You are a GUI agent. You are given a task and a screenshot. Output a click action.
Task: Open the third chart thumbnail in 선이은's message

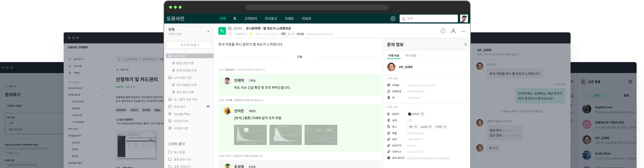click(321, 135)
